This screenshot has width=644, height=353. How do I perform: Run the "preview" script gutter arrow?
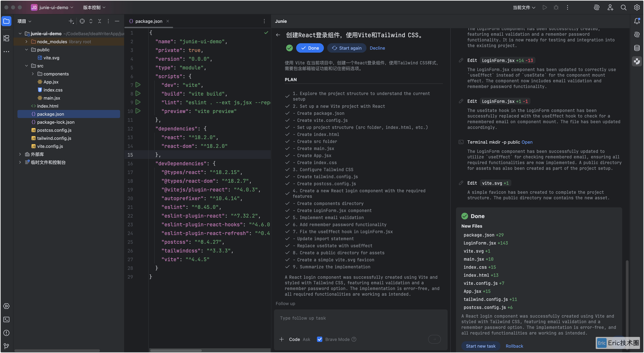[x=138, y=111]
